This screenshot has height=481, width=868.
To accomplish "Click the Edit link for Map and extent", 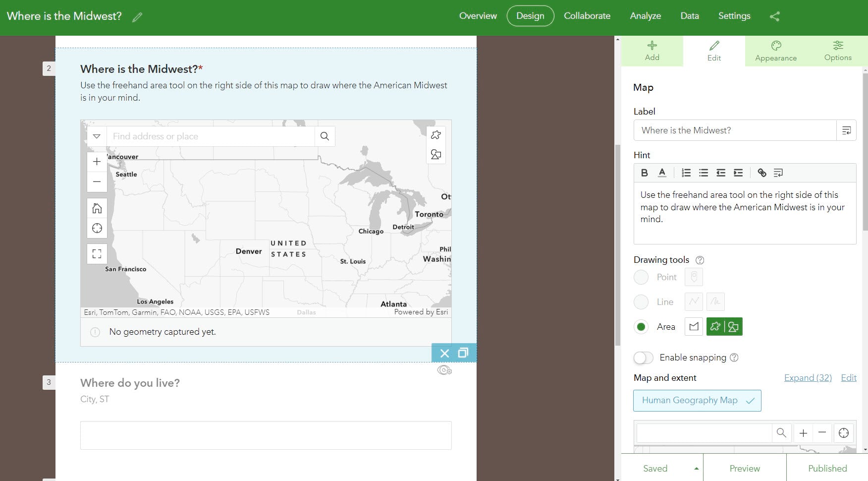I will [x=849, y=378].
